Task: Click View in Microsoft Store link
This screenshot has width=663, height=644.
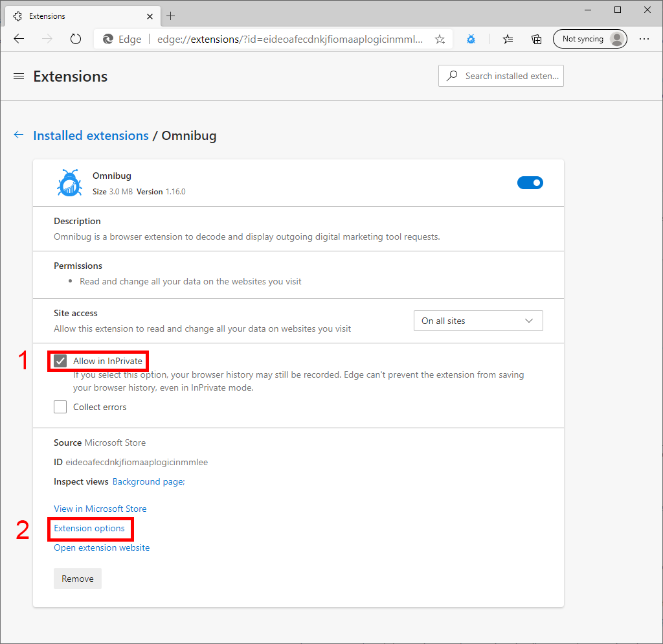Action: click(x=100, y=509)
